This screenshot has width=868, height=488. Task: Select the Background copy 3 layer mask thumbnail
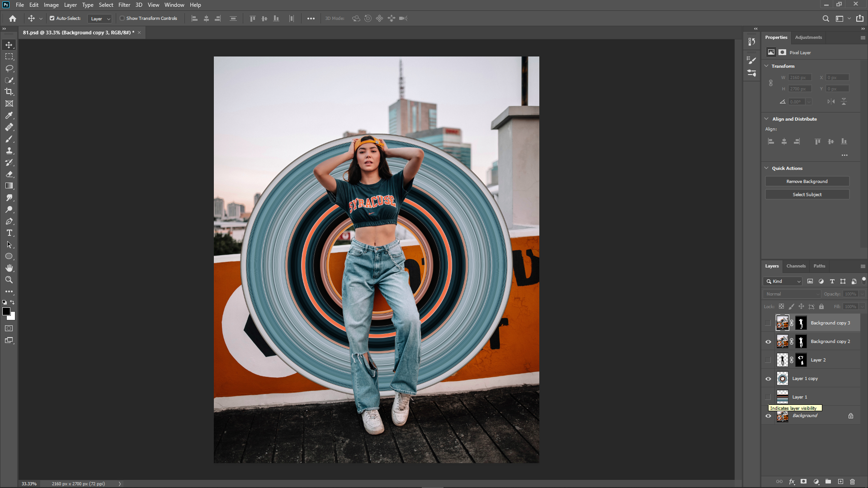coord(801,323)
